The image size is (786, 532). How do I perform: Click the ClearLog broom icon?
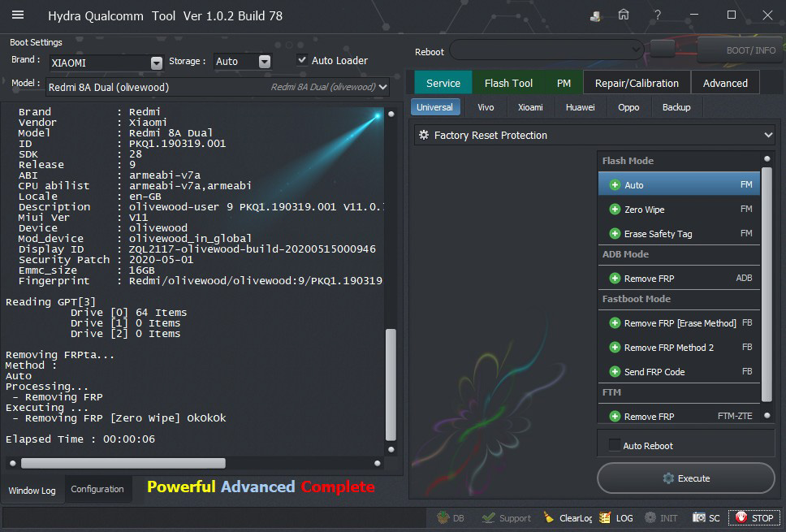[549, 517]
